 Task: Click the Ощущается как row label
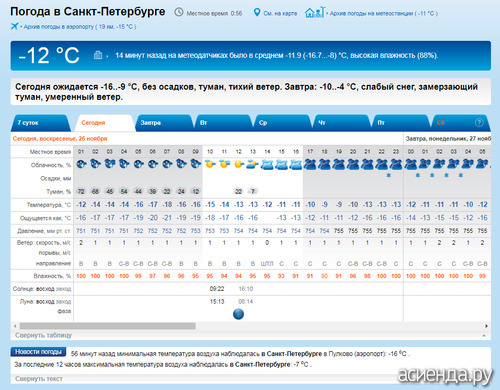click(x=46, y=218)
